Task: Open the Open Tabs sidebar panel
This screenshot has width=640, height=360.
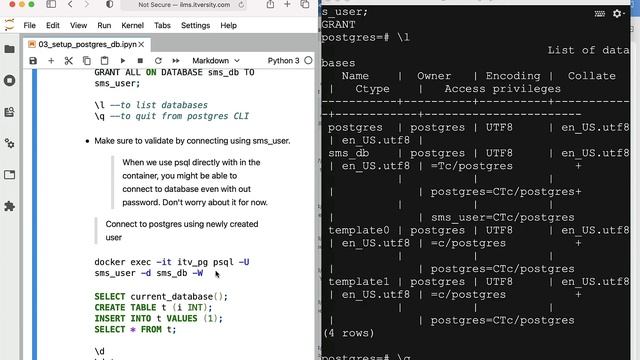Action: [9, 175]
